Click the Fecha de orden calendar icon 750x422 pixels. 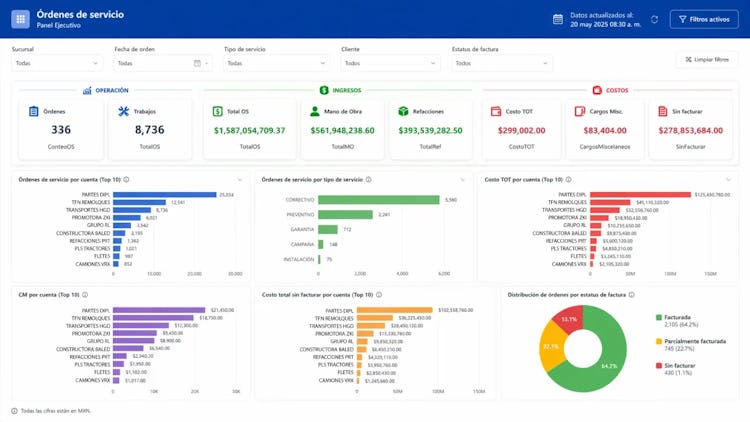point(197,63)
